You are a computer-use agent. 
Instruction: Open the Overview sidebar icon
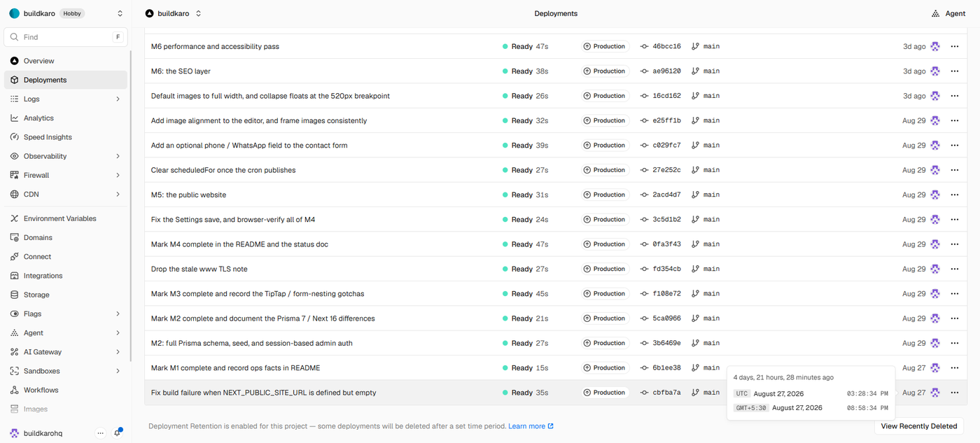point(14,61)
